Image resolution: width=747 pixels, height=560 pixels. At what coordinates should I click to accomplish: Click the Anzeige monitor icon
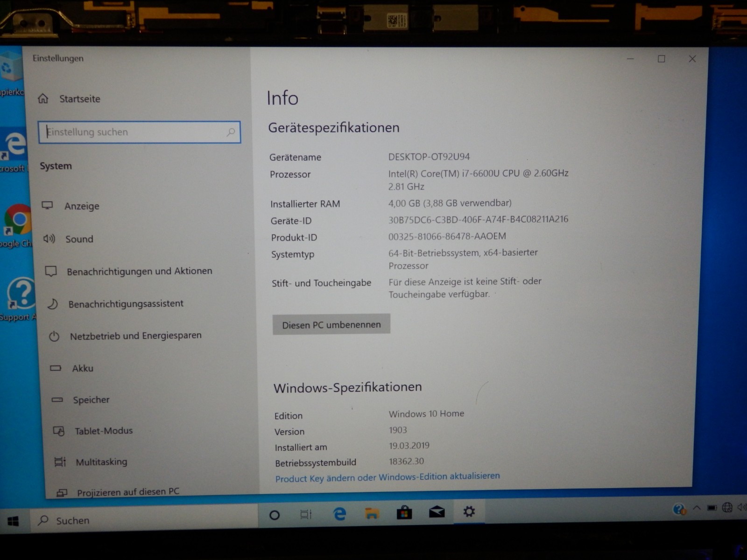(47, 205)
